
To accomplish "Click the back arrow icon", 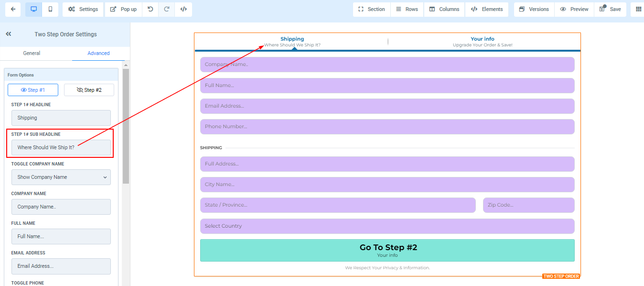I will click(13, 9).
